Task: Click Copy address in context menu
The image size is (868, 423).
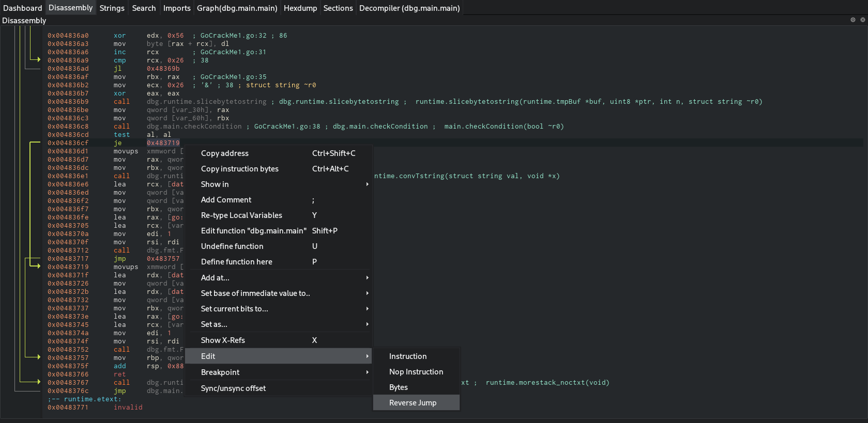Action: 225,153
